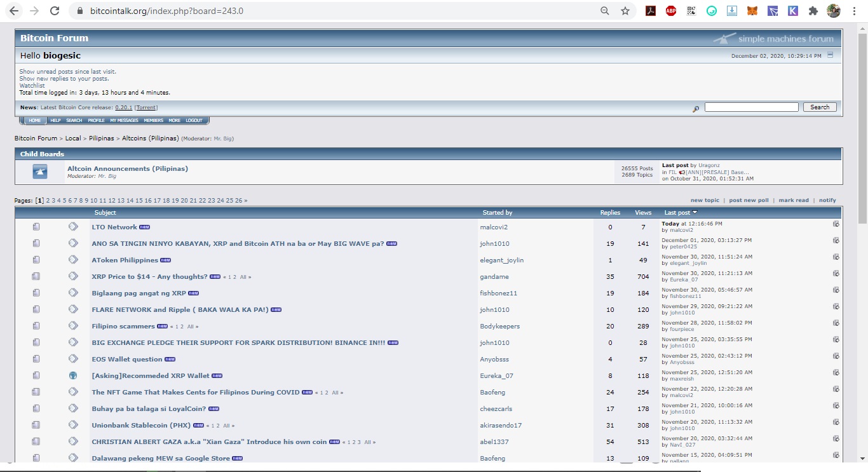
Task: Go to Local in the breadcrumb
Action: 73,138
